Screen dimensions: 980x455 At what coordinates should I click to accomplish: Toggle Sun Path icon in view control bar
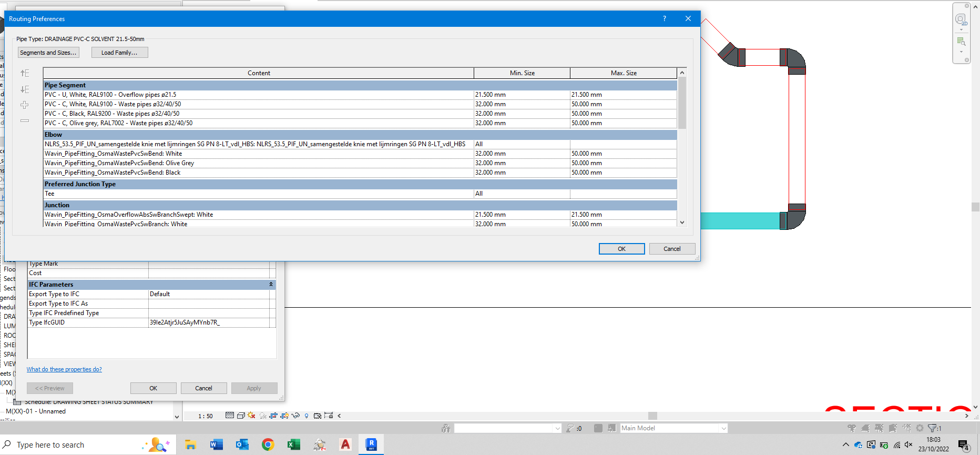coord(251,416)
